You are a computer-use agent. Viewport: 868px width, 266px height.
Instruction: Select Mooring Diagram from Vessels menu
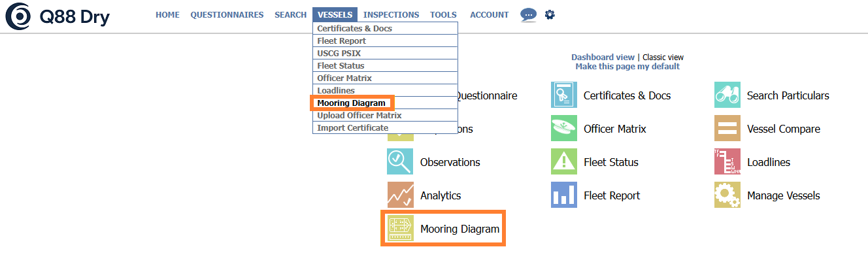point(351,103)
